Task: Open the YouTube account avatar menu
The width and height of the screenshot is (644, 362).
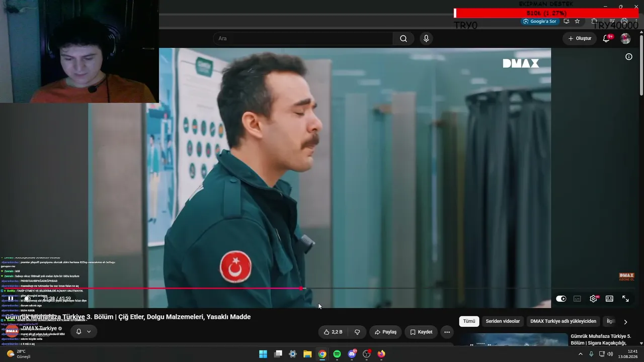Action: click(625, 39)
